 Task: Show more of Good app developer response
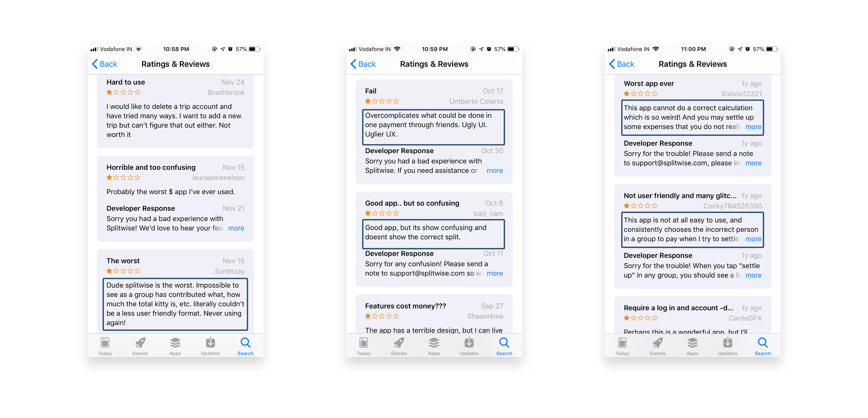(x=494, y=273)
